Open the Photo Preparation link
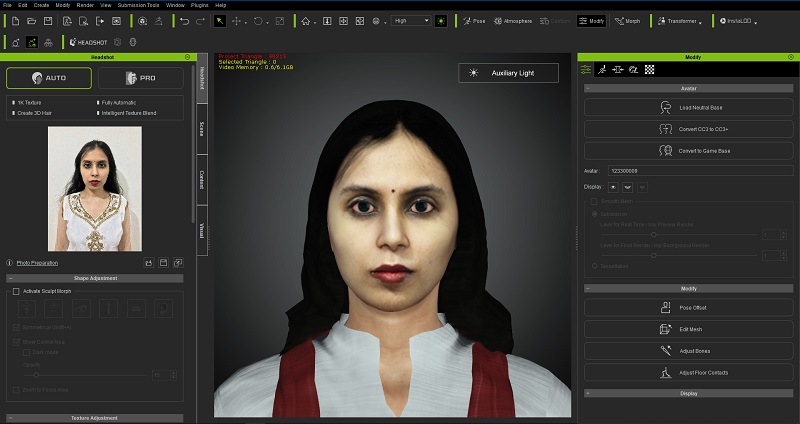The height and width of the screenshot is (424, 800). click(37, 263)
